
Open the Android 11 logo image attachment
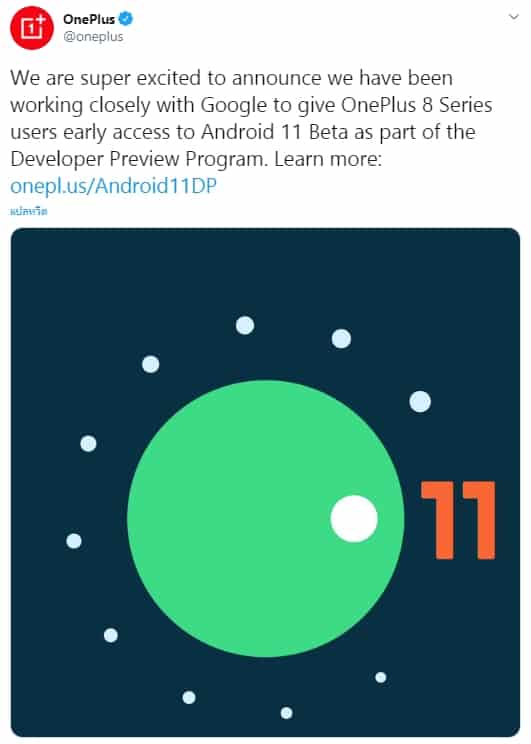pyautogui.click(x=265, y=482)
